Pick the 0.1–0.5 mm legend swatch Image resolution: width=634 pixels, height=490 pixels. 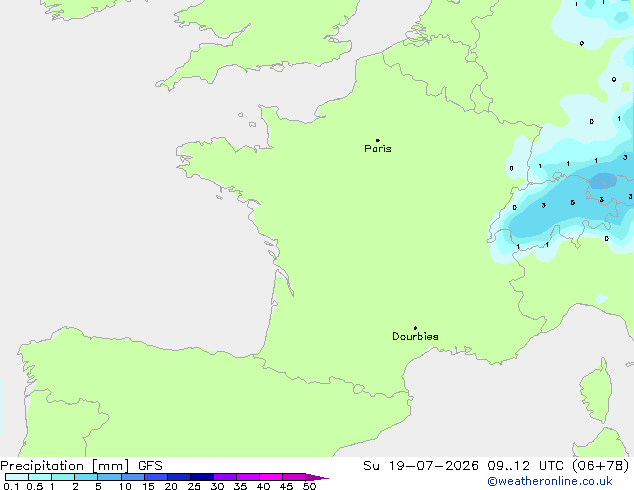tap(17, 477)
